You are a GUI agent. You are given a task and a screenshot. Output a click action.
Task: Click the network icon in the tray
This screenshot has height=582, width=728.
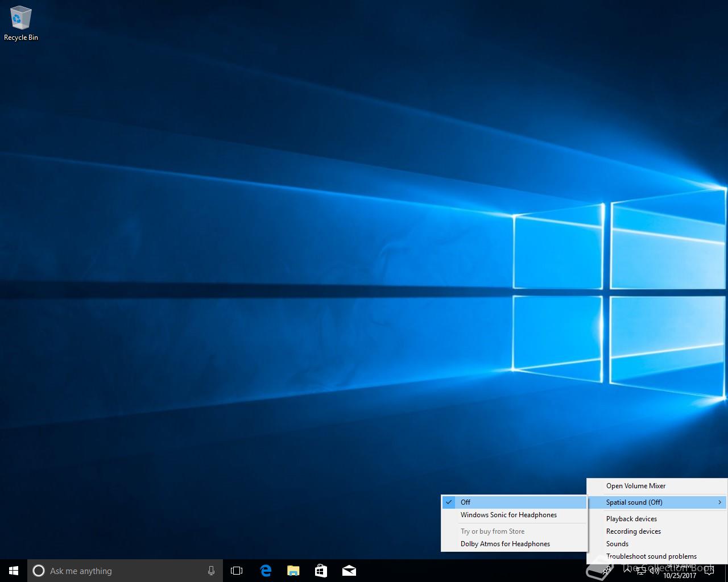(641, 571)
